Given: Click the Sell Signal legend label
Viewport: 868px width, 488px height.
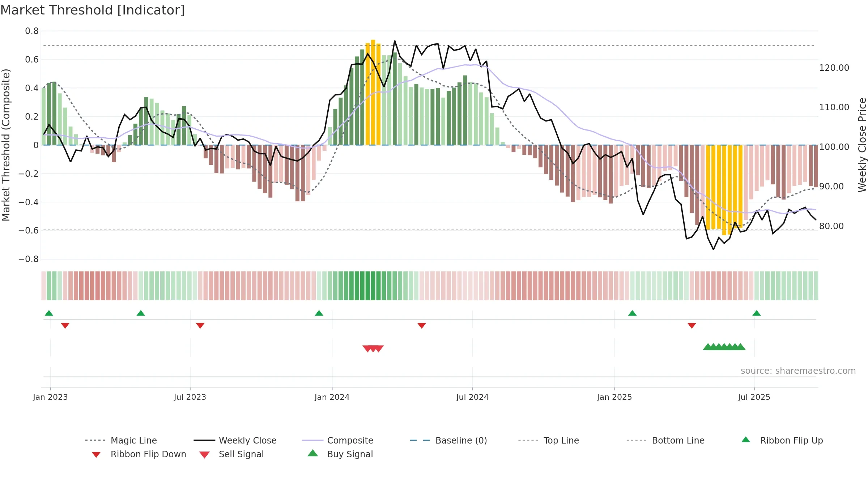Looking at the screenshot, I should pyautogui.click(x=241, y=454).
